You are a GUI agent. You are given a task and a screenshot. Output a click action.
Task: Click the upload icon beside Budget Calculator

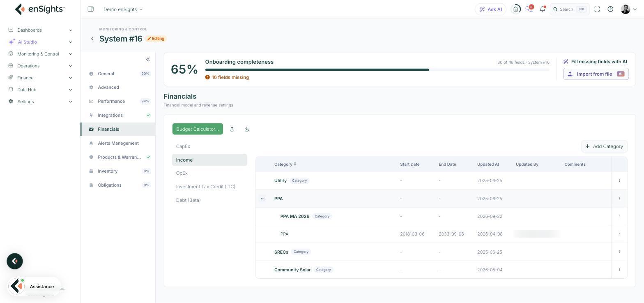[232, 129]
